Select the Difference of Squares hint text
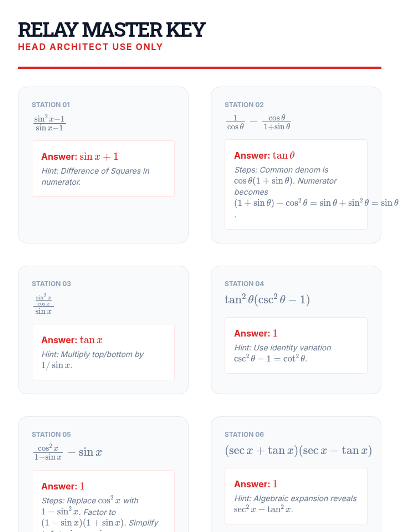The width and height of the screenshot is (399, 532). [x=96, y=176]
